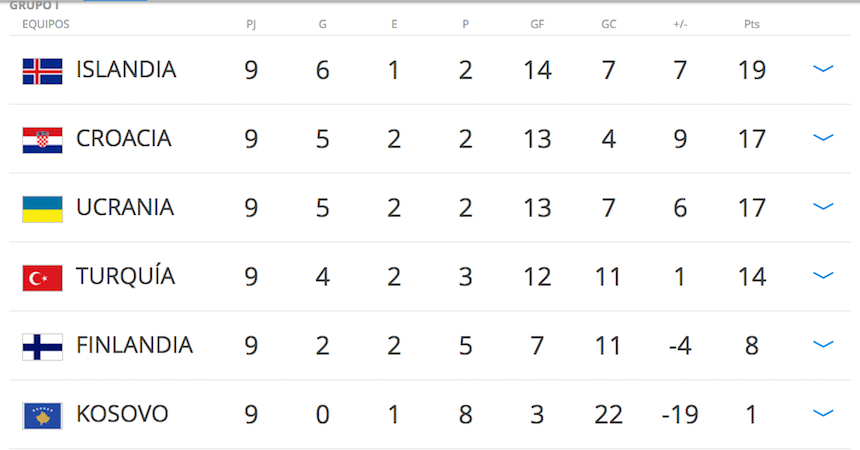Open the KOSOVO team link
The height and width of the screenshot is (450, 860).
pyautogui.click(x=122, y=414)
